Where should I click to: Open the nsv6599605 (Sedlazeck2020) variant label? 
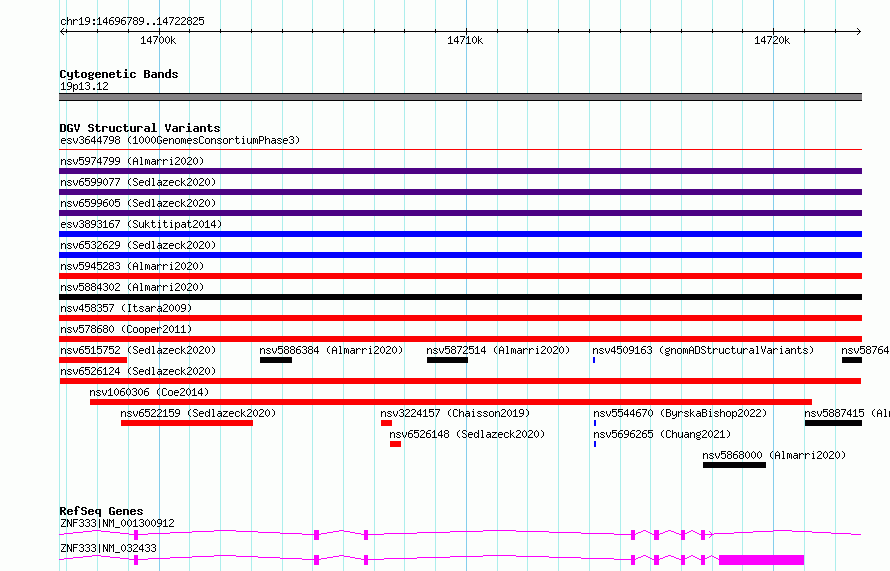[x=138, y=203]
